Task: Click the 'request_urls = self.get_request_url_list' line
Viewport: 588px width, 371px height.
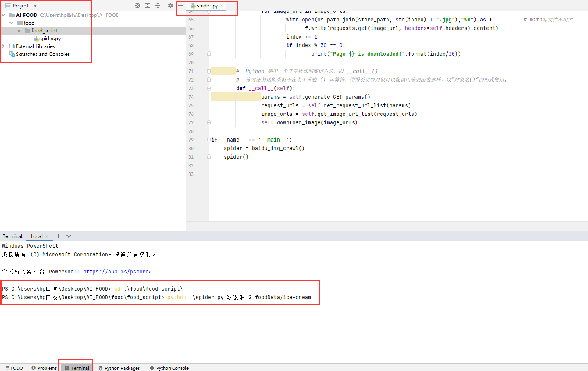Action: (x=336, y=106)
